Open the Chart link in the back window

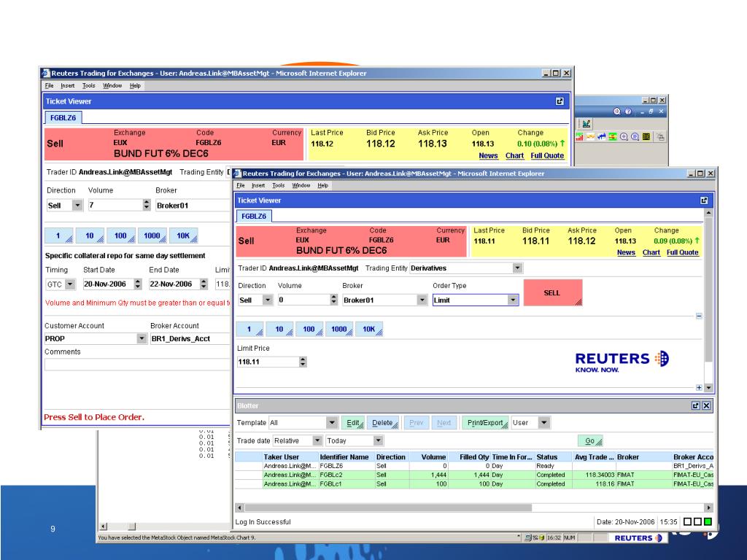(514, 156)
